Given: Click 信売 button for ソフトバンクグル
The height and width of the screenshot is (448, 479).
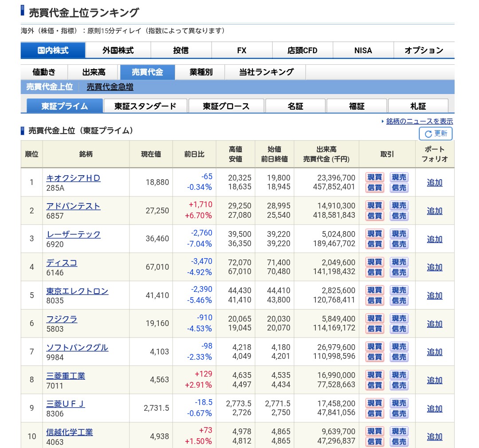Looking at the screenshot, I should [398, 358].
